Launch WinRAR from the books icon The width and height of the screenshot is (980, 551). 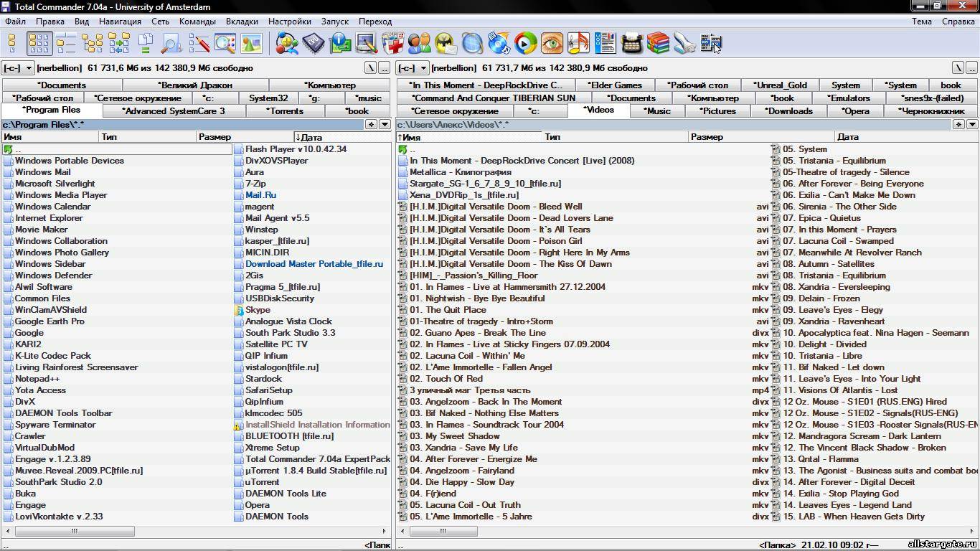click(x=657, y=44)
